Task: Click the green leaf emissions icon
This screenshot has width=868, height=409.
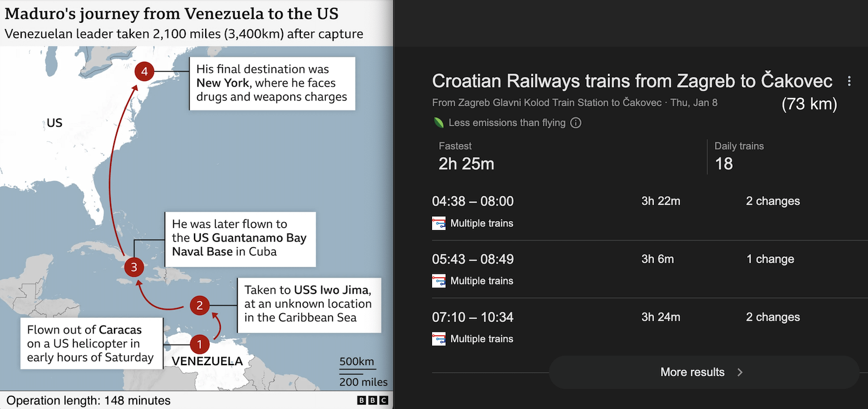Action: 439,123
